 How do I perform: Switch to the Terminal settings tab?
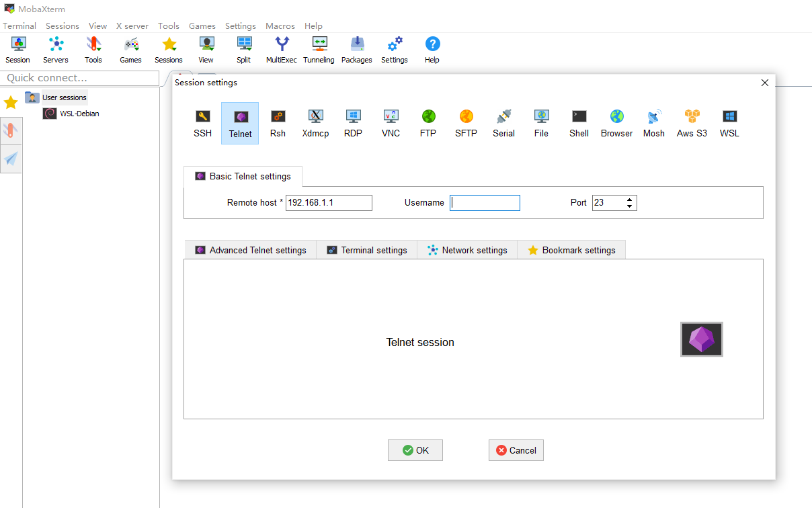click(366, 250)
